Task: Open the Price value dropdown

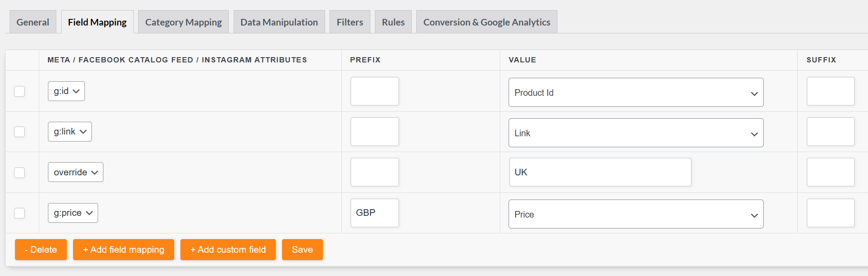Action: coord(635,214)
